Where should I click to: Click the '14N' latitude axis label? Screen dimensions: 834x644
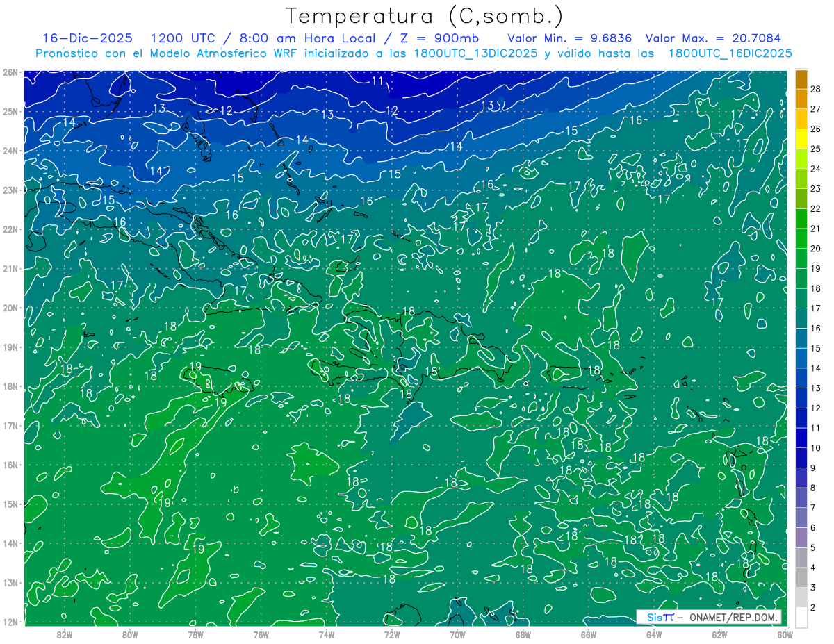(x=10, y=543)
